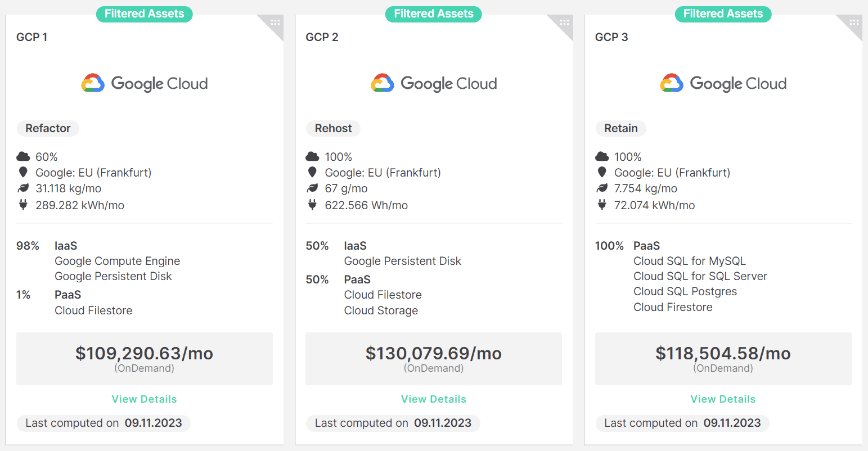Screen dimensions: 868x451
Task: Click the $130,079.69/mo price box
Action: click(433, 358)
